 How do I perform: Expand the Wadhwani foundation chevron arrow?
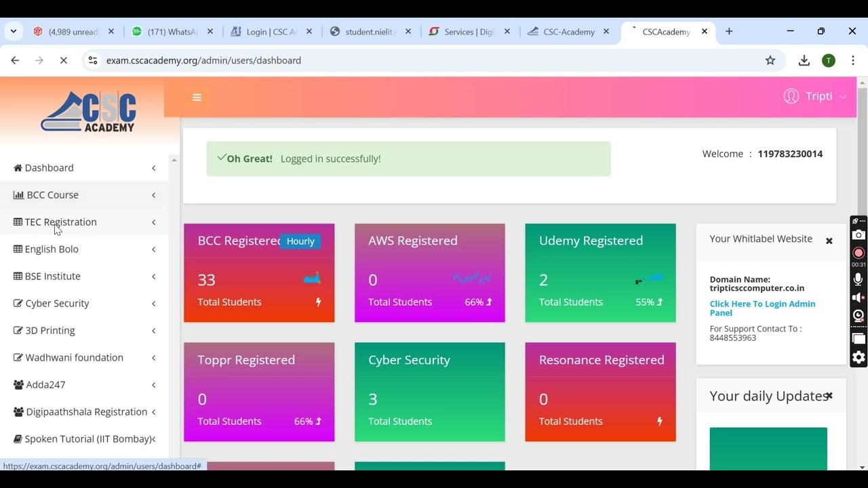coord(154,358)
